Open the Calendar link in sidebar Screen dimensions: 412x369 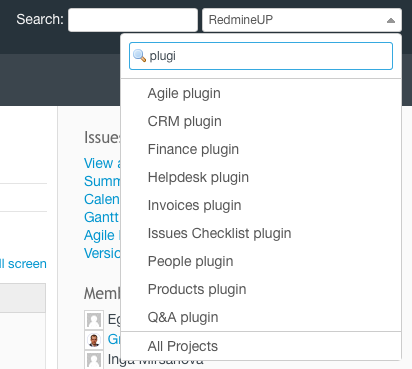click(x=102, y=199)
